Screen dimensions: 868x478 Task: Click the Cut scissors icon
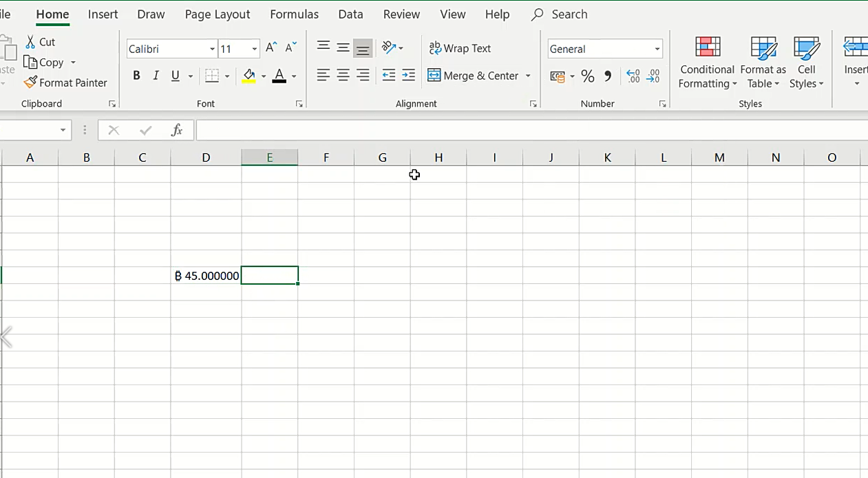tap(30, 42)
